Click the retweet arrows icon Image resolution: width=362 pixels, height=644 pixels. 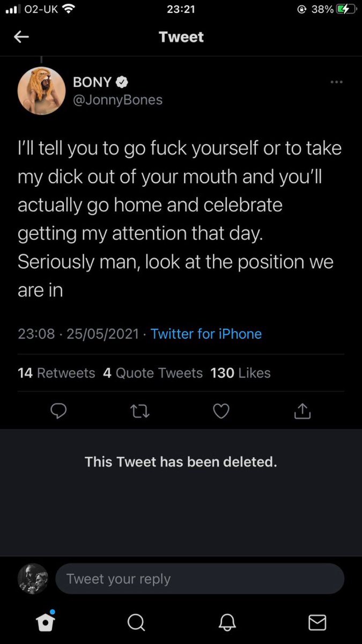(139, 411)
